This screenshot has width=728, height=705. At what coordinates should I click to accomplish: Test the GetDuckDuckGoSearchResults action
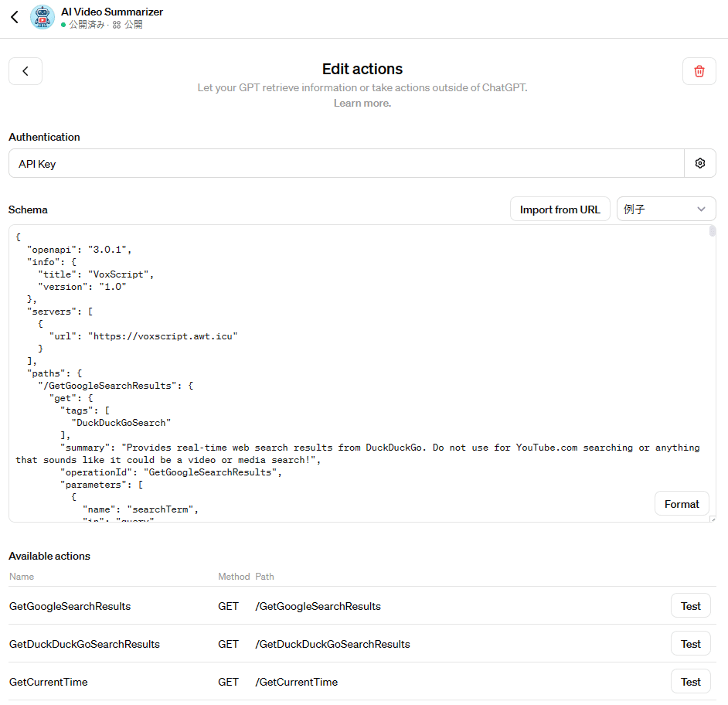pyautogui.click(x=690, y=643)
